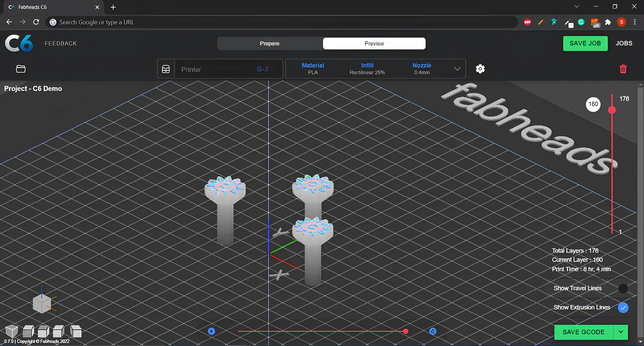Delete using the red trash icon
This screenshot has height=346, width=644.
click(623, 69)
